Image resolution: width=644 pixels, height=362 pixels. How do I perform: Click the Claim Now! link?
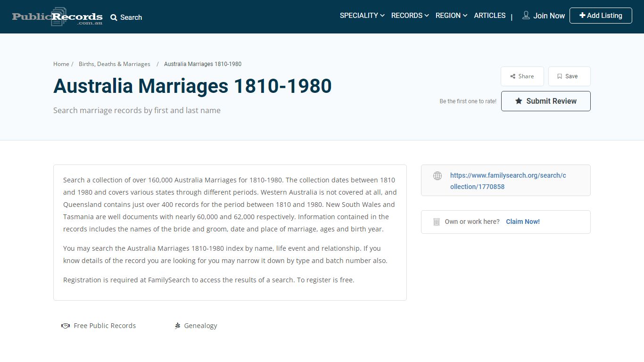point(523,222)
